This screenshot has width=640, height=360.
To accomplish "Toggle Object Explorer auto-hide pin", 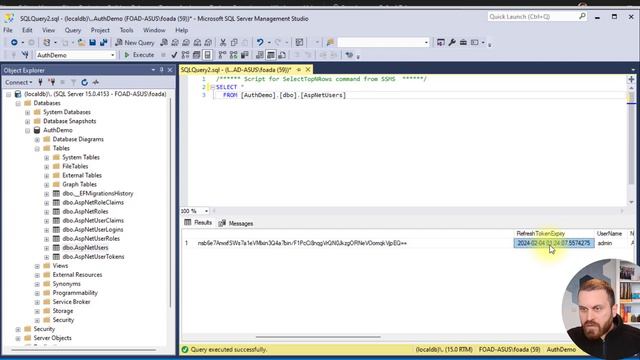I will point(162,70).
